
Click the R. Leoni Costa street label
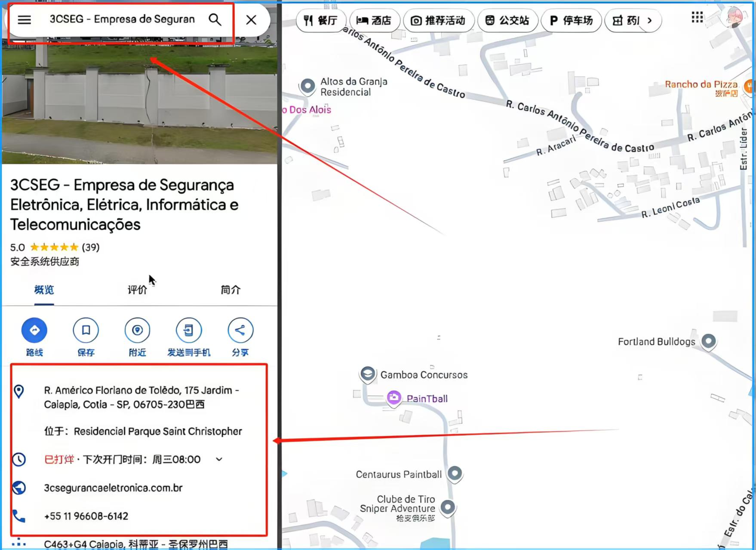coord(670,208)
